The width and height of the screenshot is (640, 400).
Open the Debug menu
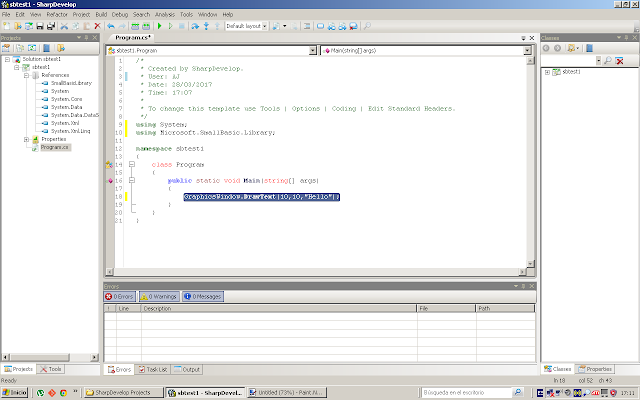click(x=120, y=14)
